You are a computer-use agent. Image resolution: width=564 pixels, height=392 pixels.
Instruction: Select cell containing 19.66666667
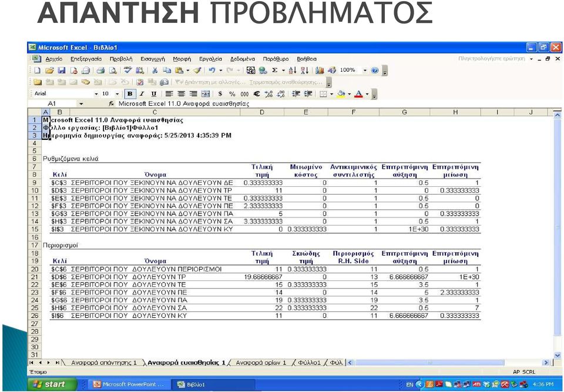click(262, 277)
